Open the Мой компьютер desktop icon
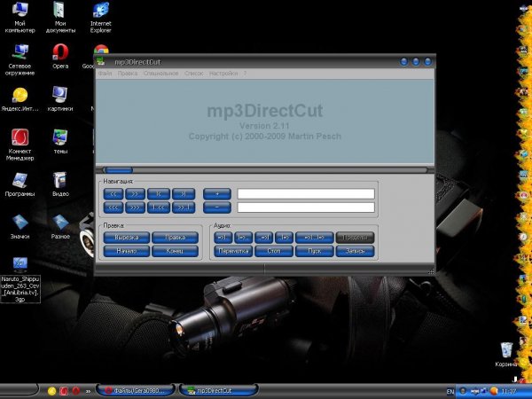The image size is (532, 399). [20, 17]
